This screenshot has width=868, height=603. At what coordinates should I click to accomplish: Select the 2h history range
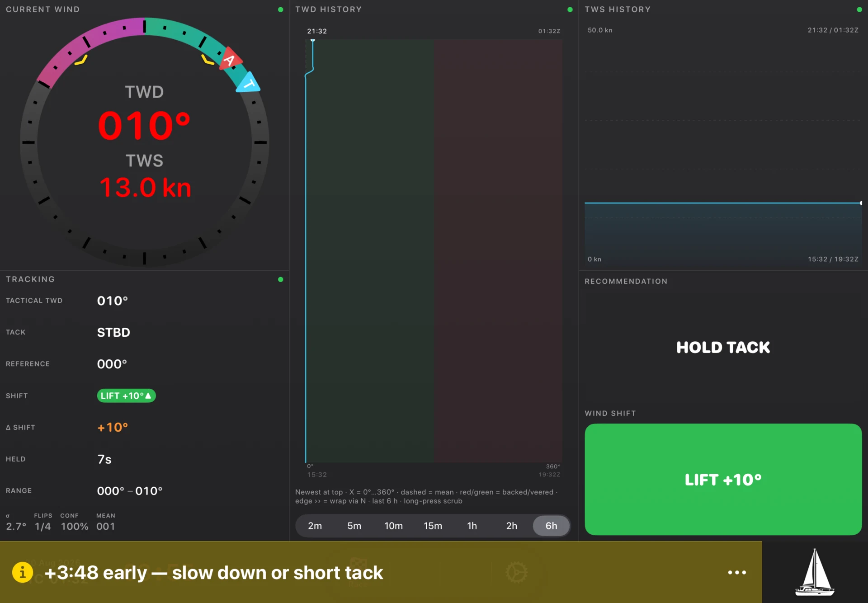point(511,526)
